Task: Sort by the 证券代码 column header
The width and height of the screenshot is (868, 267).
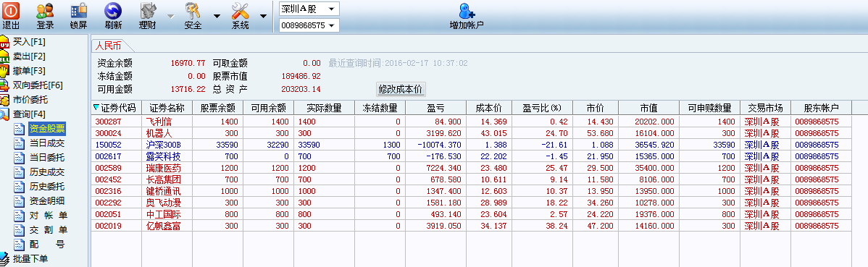Action: tap(116, 108)
